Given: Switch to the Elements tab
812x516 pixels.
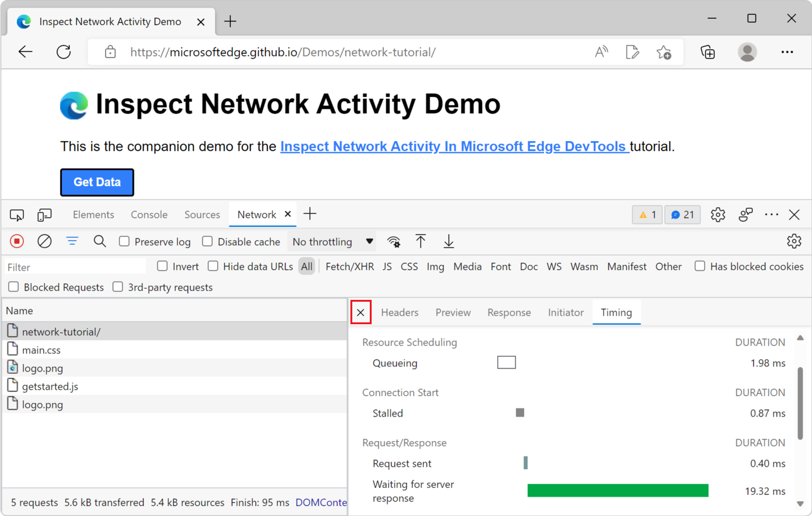Looking at the screenshot, I should (94, 215).
